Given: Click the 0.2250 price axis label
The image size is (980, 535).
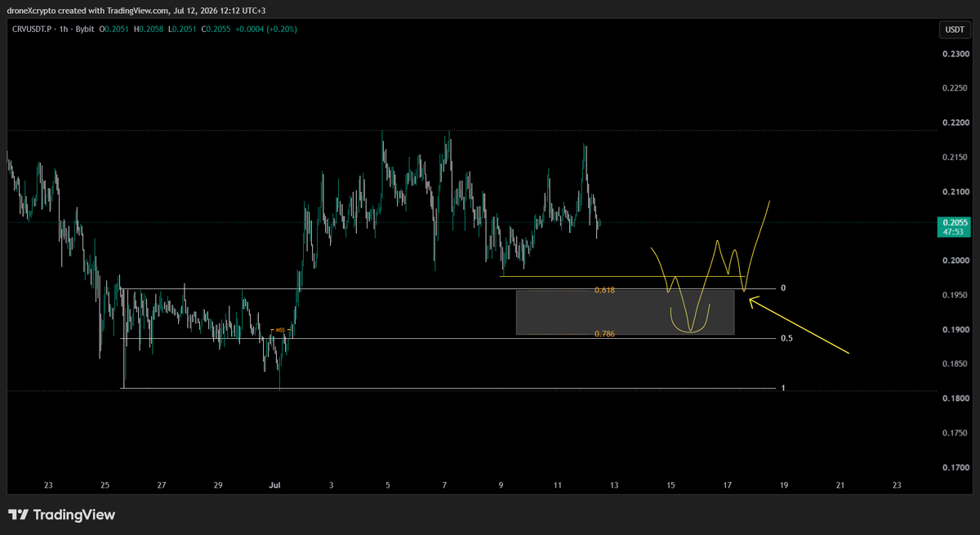Looking at the screenshot, I should [x=954, y=88].
